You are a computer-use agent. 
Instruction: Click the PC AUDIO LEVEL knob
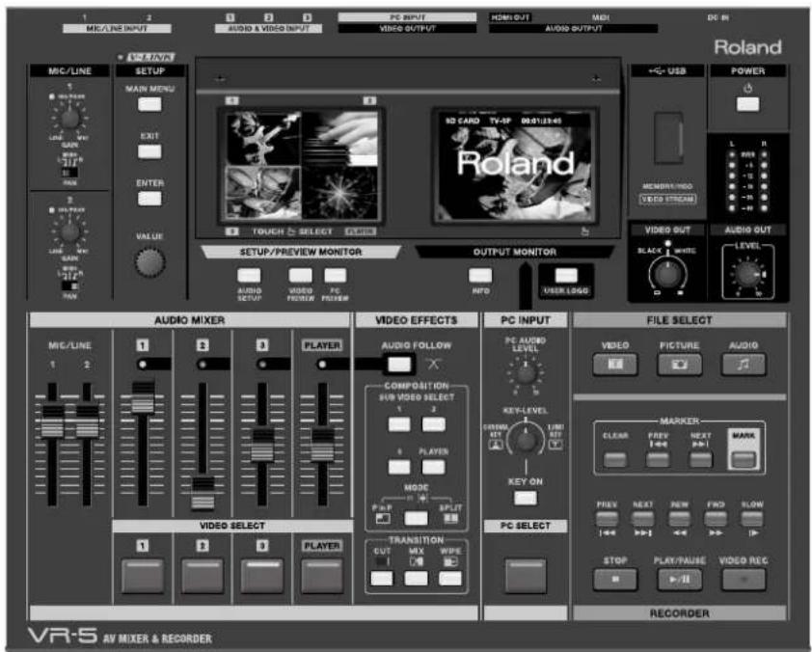coord(526,373)
